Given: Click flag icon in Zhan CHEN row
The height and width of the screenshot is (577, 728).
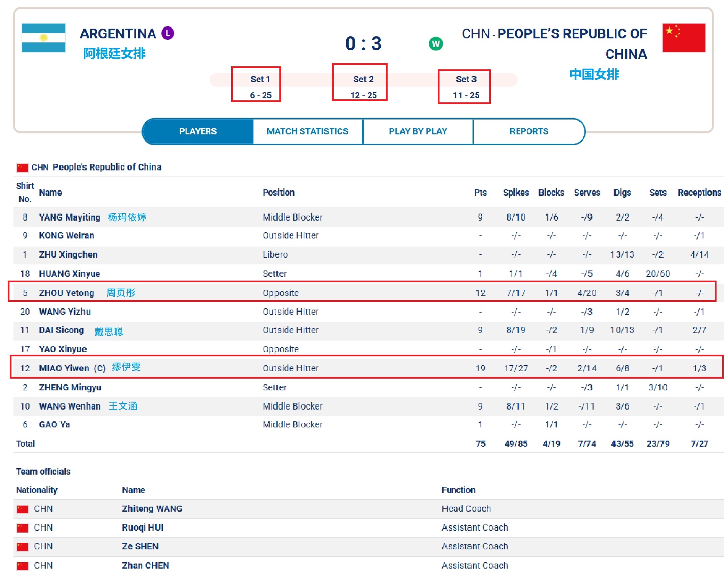Looking at the screenshot, I should tap(23, 566).
